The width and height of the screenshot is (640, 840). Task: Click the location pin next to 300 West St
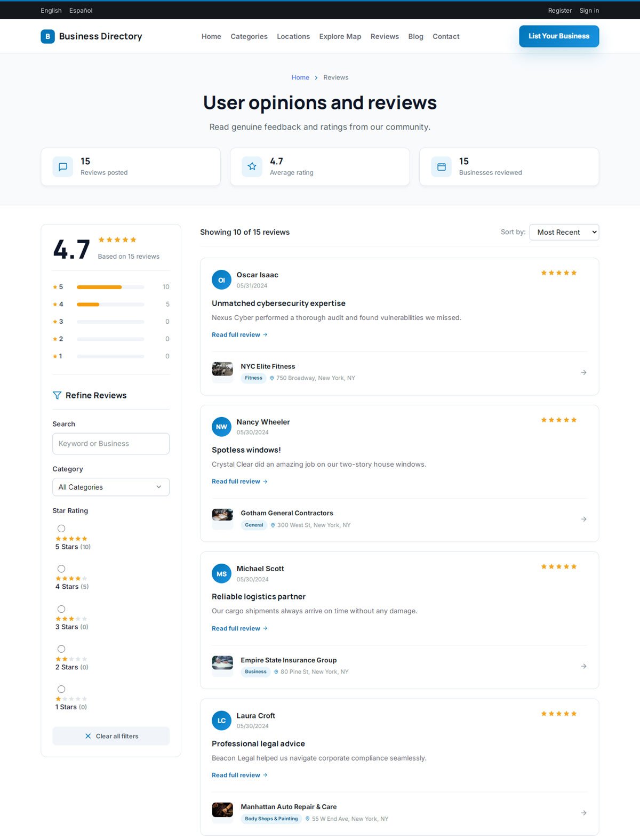(x=273, y=525)
